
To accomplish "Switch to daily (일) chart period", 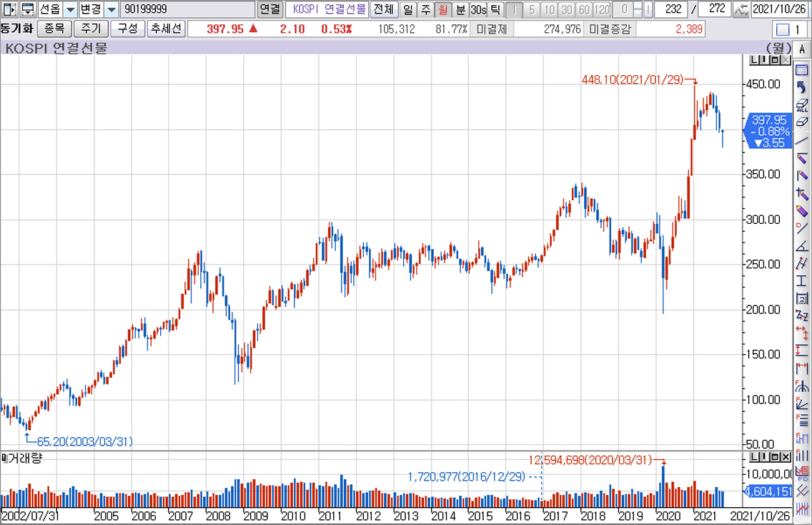I will coord(409,9).
